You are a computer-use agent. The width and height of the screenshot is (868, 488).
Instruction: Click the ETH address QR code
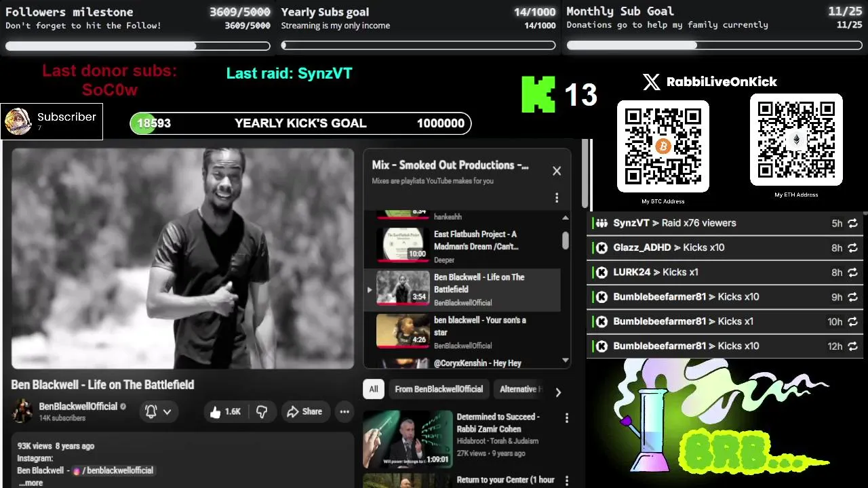tap(796, 140)
